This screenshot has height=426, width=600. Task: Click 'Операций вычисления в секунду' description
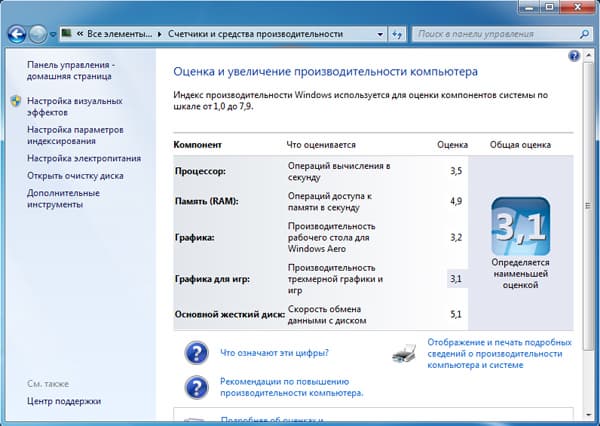pos(339,171)
